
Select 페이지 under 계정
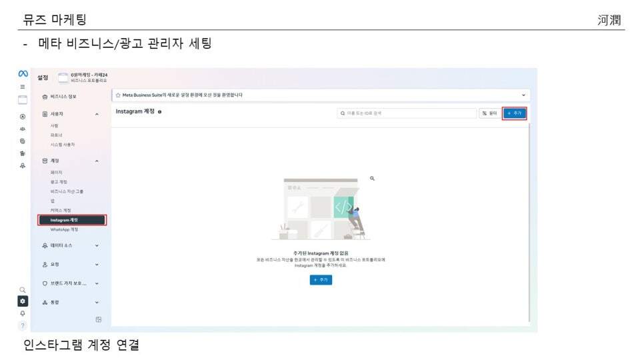(56, 172)
